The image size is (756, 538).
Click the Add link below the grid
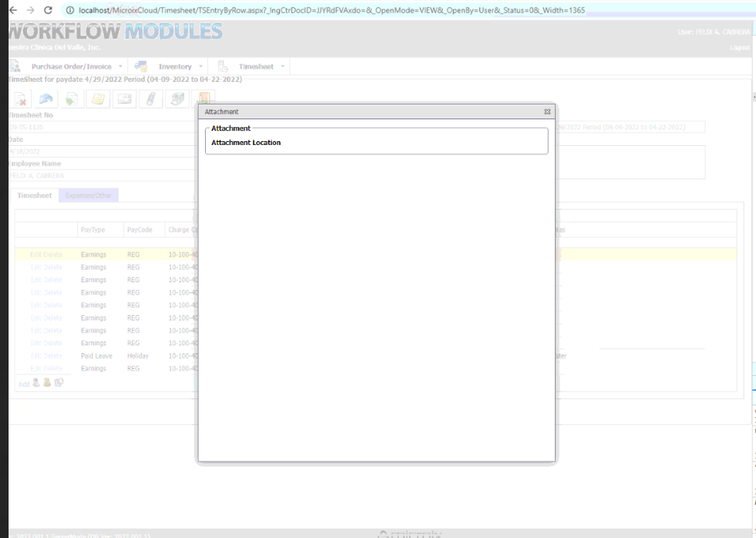[23, 384]
